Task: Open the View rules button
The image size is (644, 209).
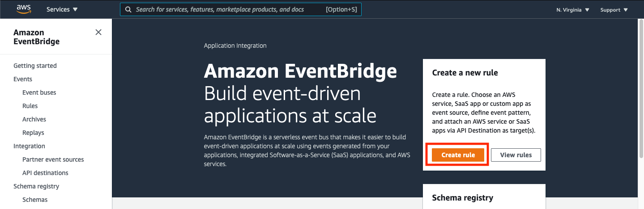Action: pos(516,155)
